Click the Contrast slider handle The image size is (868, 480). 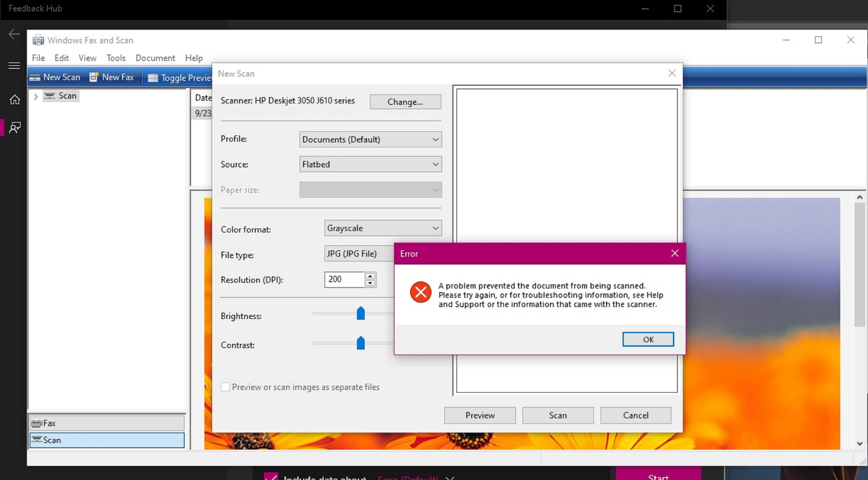tap(361, 343)
